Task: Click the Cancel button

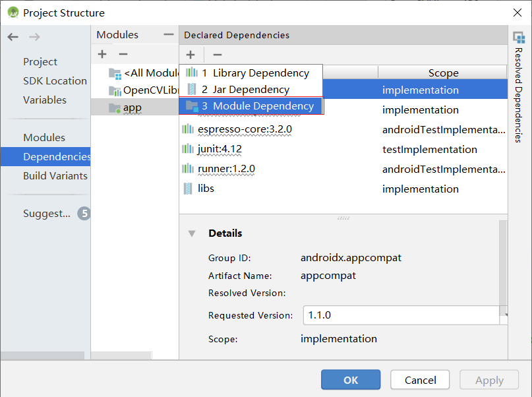Action: tap(419, 379)
